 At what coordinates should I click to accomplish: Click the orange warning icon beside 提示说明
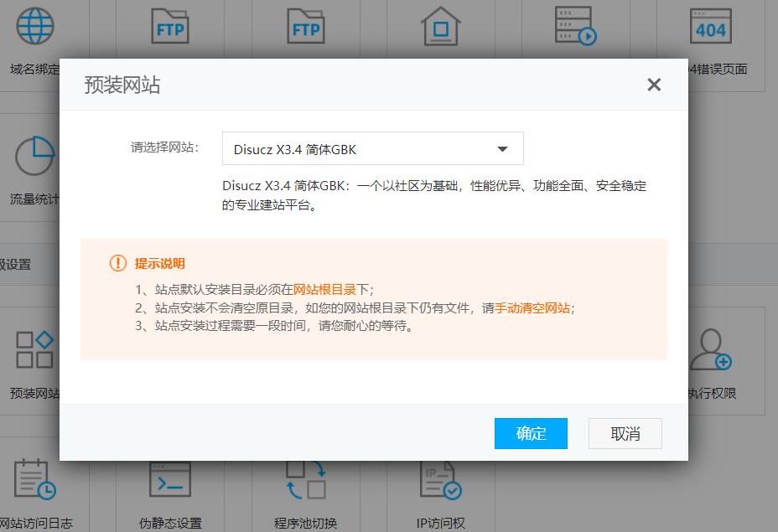pos(118,263)
